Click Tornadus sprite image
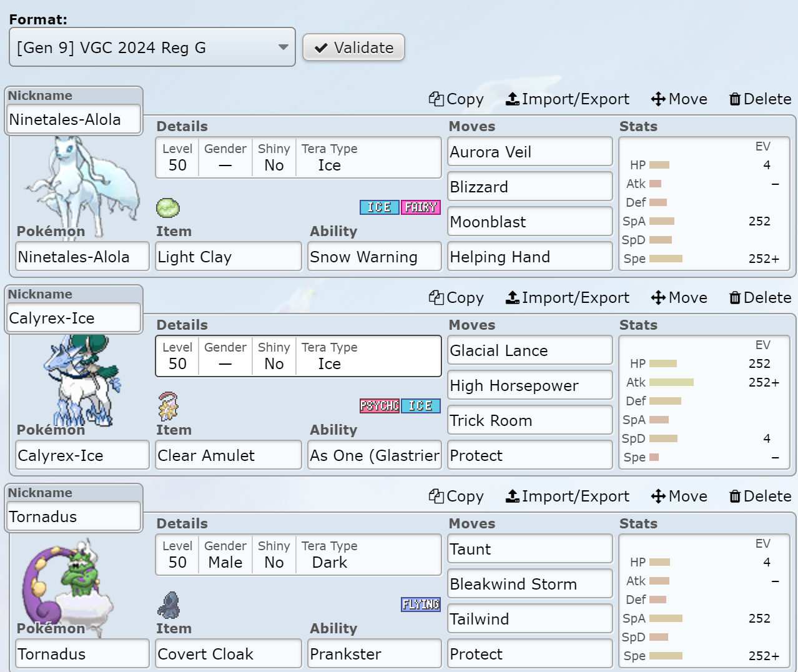 coord(69,587)
